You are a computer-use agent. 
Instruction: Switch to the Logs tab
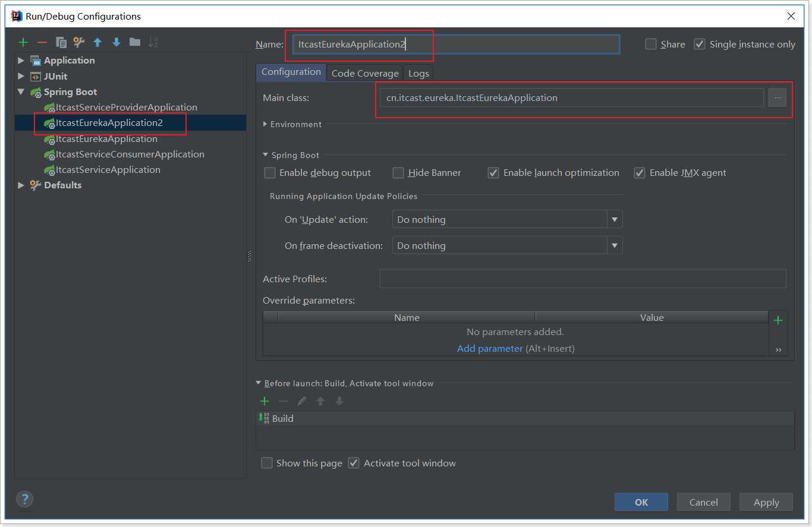pos(418,73)
